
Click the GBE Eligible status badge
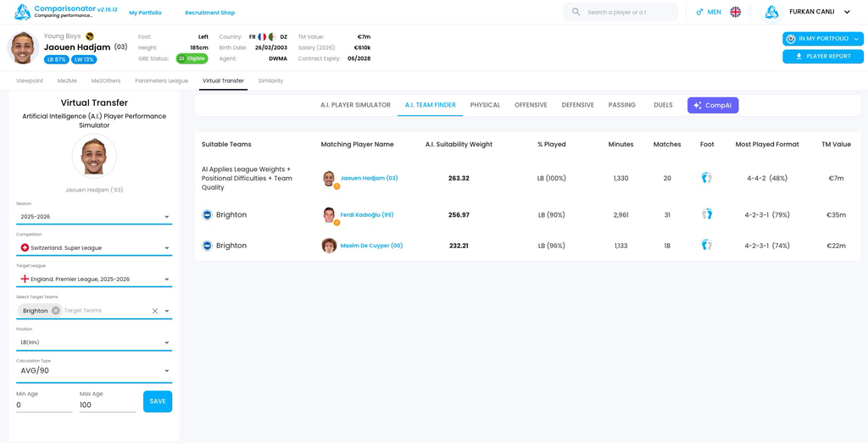tap(192, 58)
